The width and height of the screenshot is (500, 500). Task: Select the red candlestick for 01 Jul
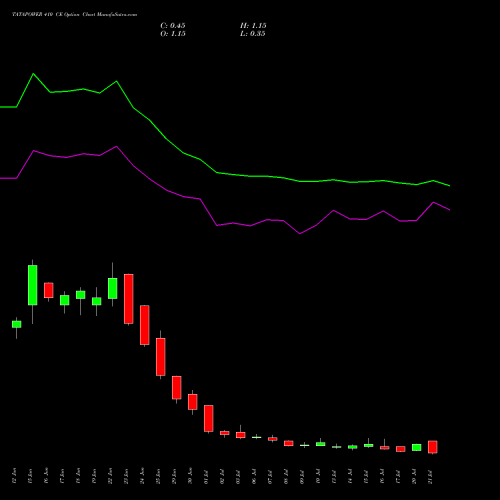click(209, 418)
